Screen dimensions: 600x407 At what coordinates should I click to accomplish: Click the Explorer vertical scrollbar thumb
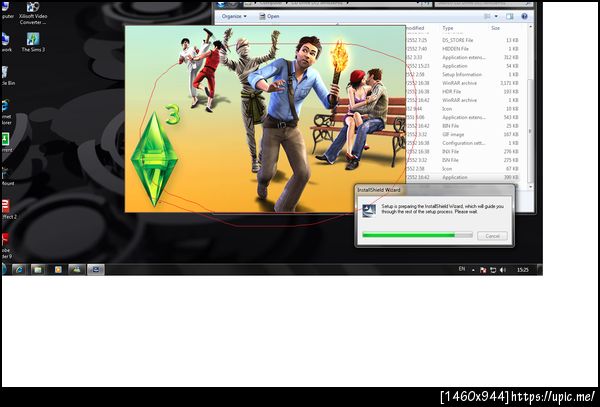[530, 130]
